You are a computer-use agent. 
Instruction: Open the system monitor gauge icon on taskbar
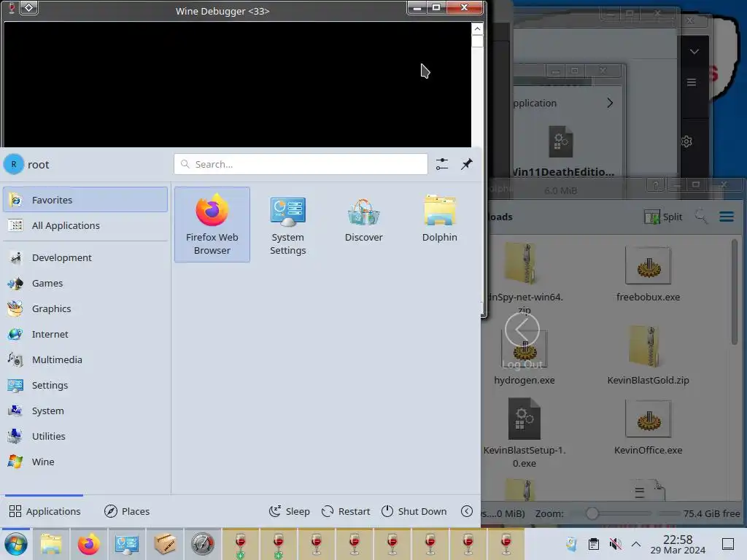click(x=203, y=544)
